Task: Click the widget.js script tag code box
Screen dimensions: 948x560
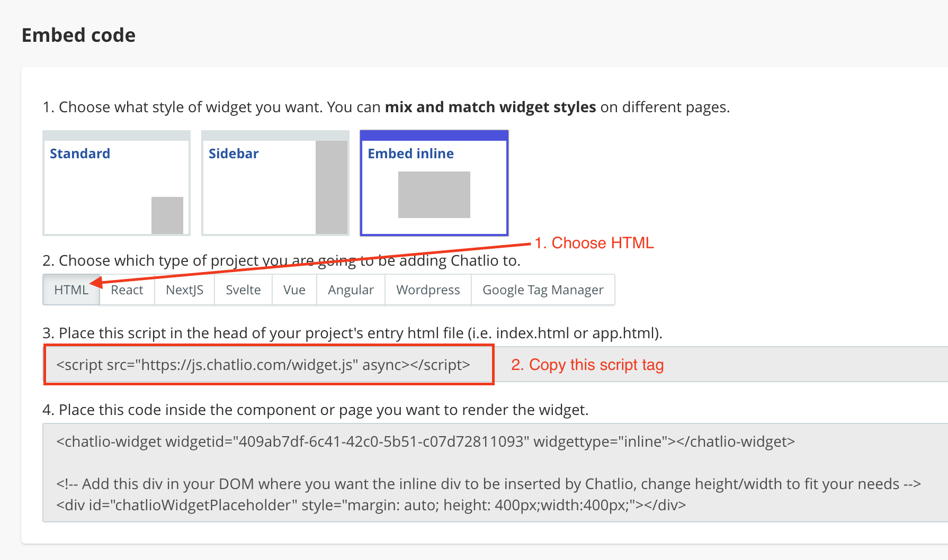Action: coord(495,365)
